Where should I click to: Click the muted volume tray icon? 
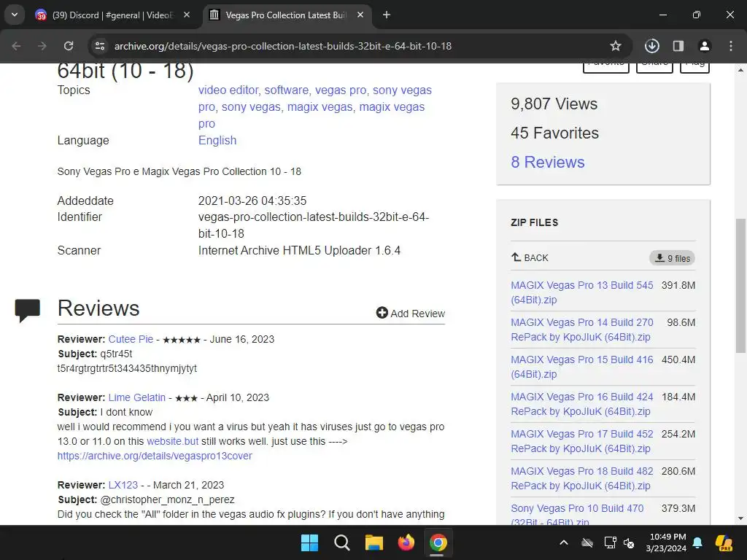point(629,542)
